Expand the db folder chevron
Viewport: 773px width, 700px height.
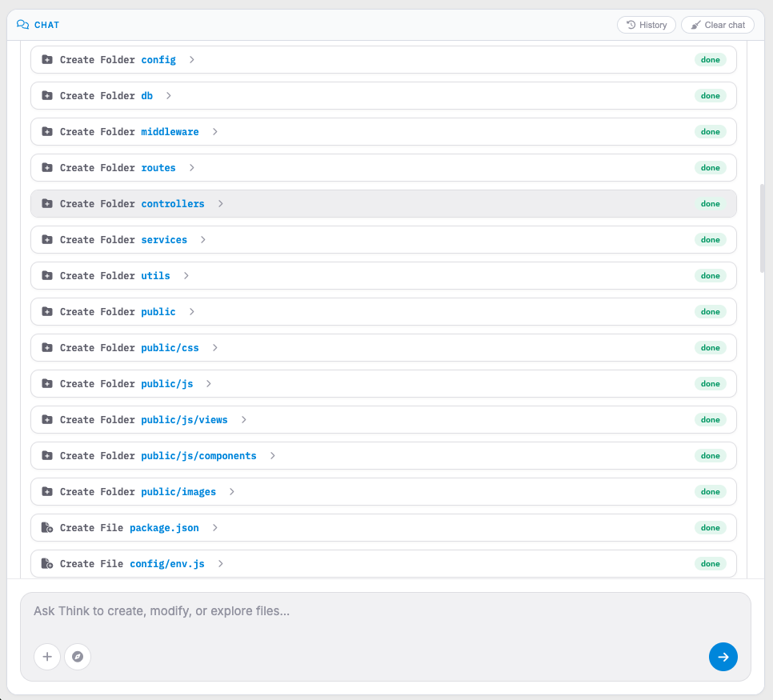point(169,96)
